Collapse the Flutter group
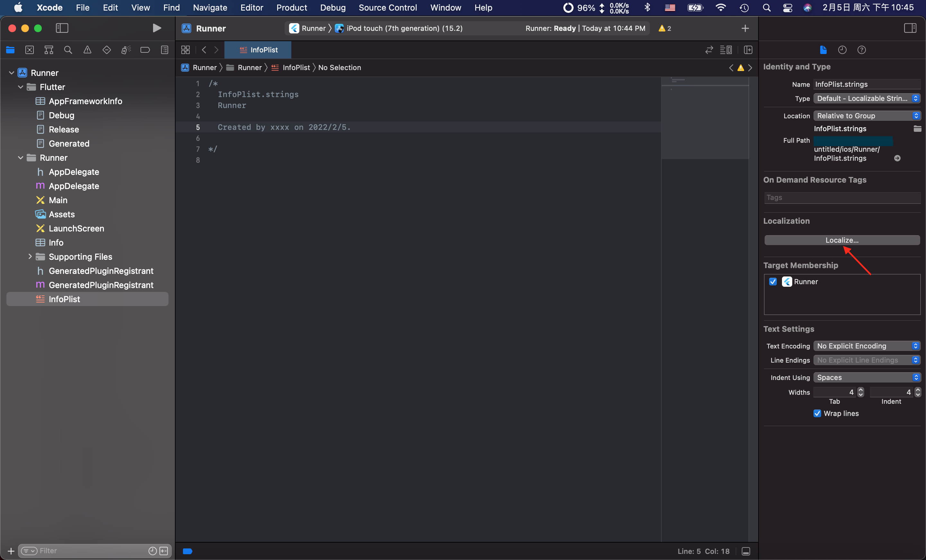 pyautogui.click(x=21, y=87)
